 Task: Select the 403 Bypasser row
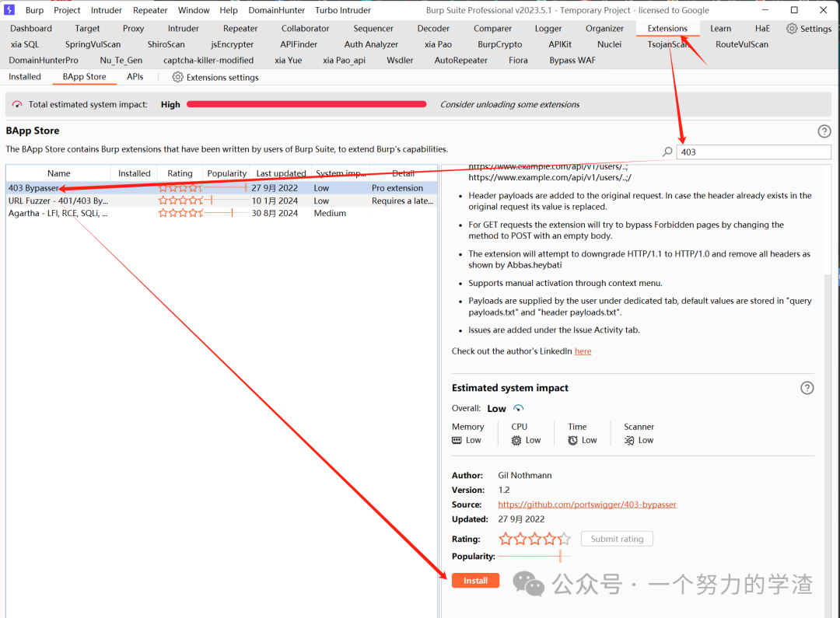(222, 188)
